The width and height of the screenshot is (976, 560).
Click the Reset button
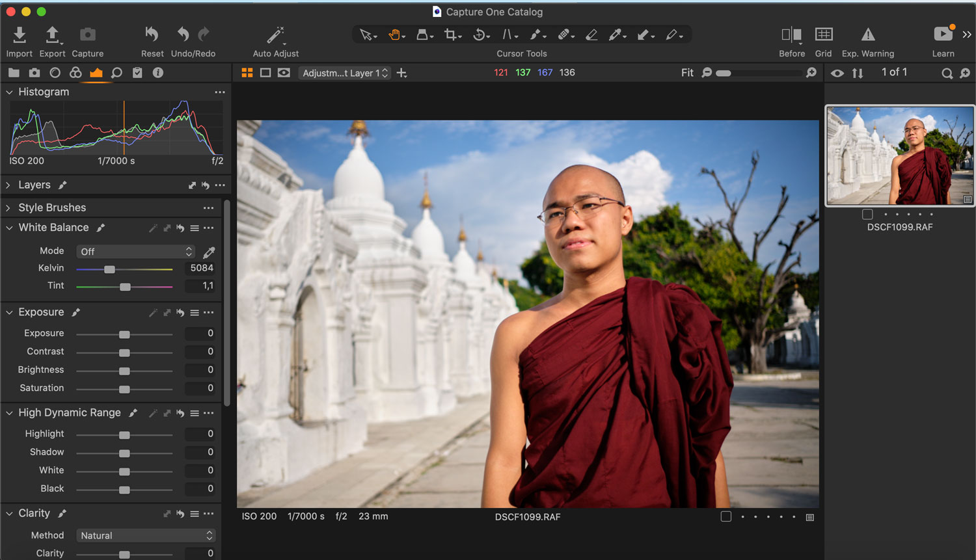[152, 35]
